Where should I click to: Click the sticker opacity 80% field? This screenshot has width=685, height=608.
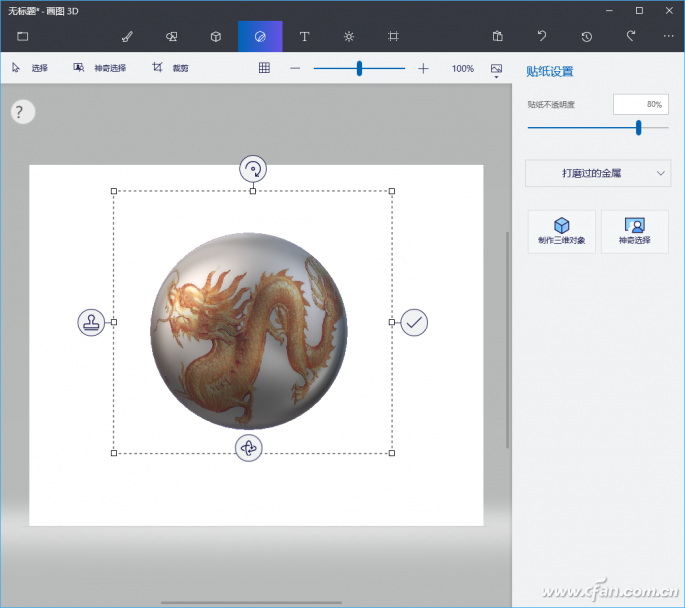(640, 104)
